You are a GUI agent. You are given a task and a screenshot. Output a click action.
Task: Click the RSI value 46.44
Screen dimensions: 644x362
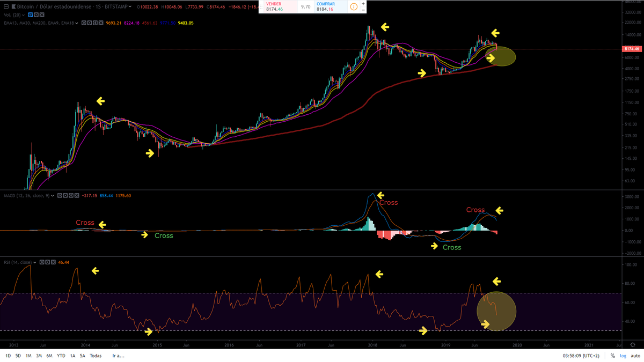pos(63,262)
